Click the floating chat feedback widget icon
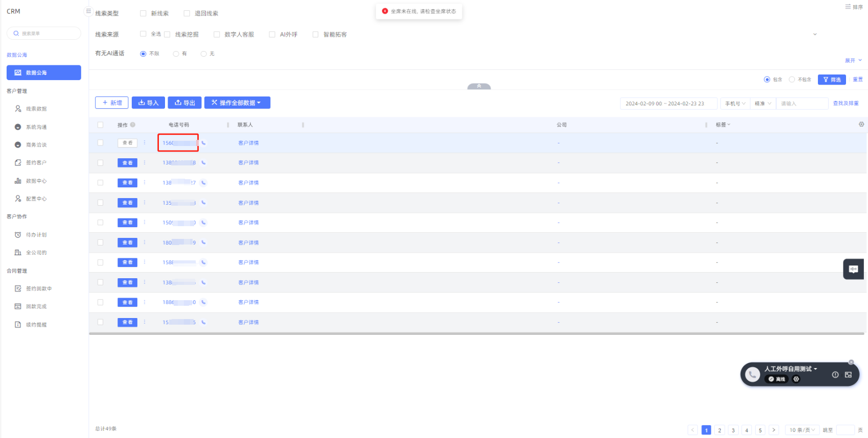Screen dimensions: 868x438 853,269
